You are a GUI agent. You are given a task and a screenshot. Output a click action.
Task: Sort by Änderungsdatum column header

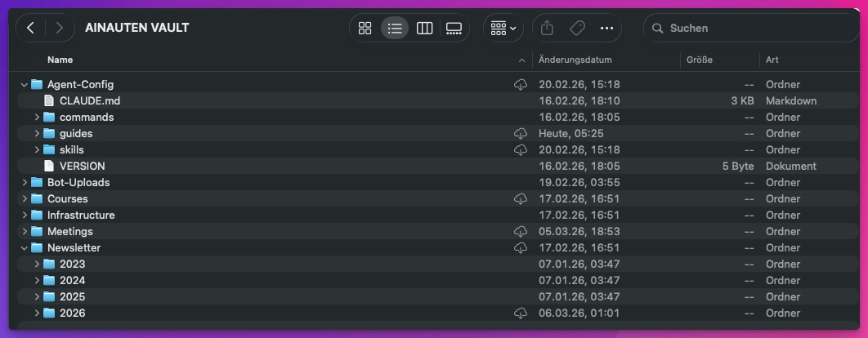575,60
